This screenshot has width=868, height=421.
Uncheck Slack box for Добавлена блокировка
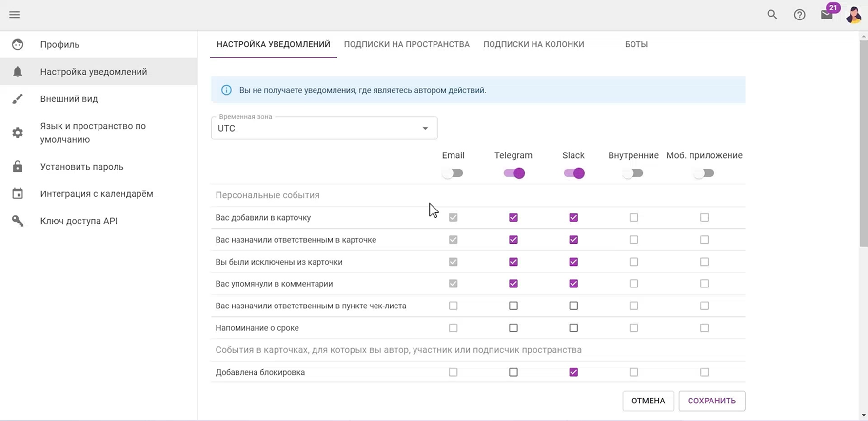(x=573, y=372)
